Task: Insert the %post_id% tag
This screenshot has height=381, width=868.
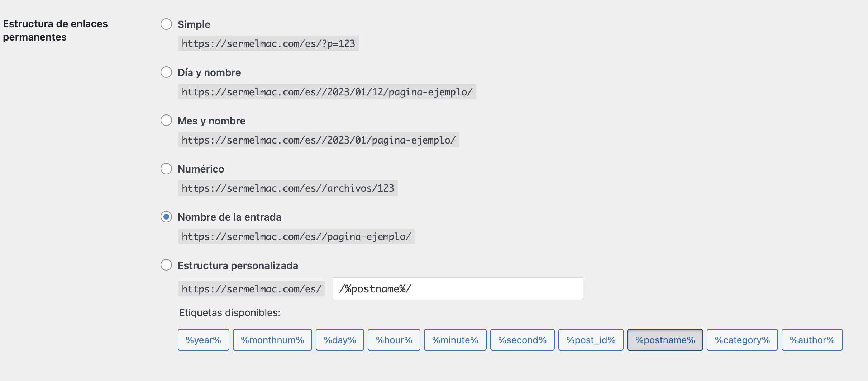Action: [x=591, y=340]
